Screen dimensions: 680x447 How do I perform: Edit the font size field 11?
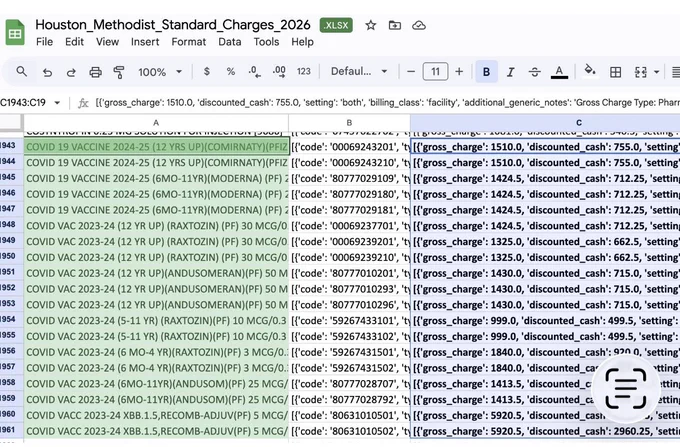[435, 72]
